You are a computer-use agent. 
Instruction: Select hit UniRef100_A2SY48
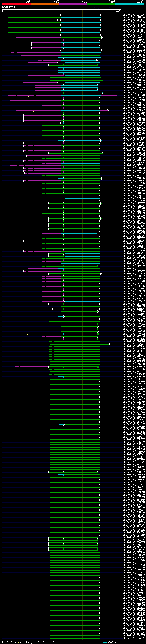click(x=134, y=35)
